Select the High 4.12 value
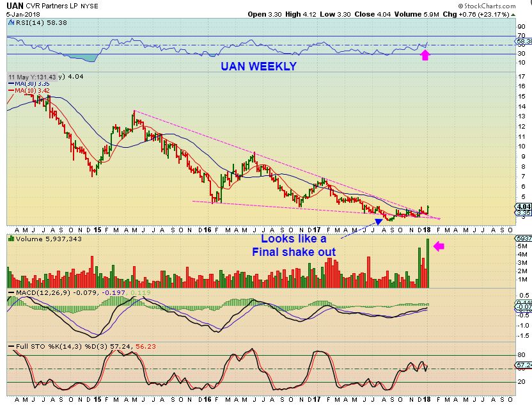532x405 pixels. (x=301, y=14)
